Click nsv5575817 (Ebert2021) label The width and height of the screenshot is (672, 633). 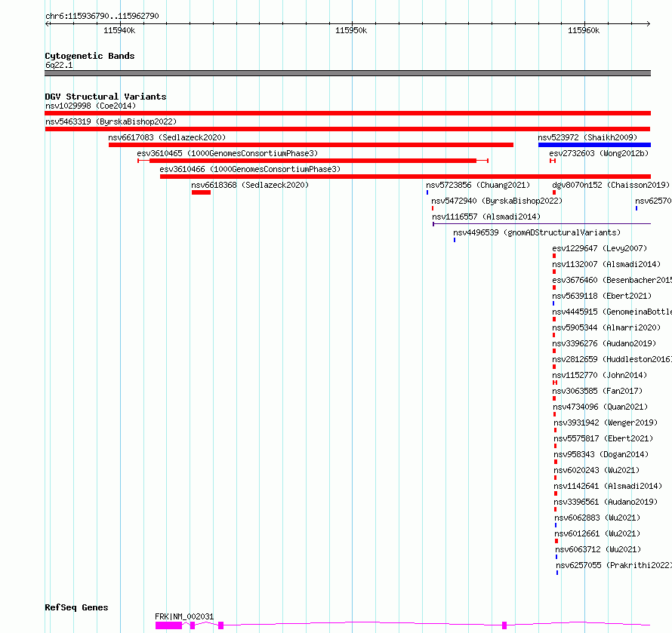603,438
